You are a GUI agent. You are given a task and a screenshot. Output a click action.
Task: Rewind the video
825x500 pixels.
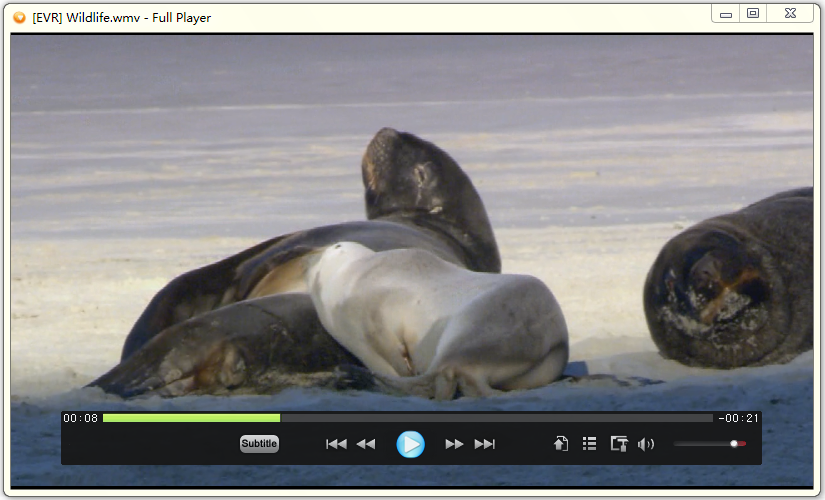tap(366, 444)
